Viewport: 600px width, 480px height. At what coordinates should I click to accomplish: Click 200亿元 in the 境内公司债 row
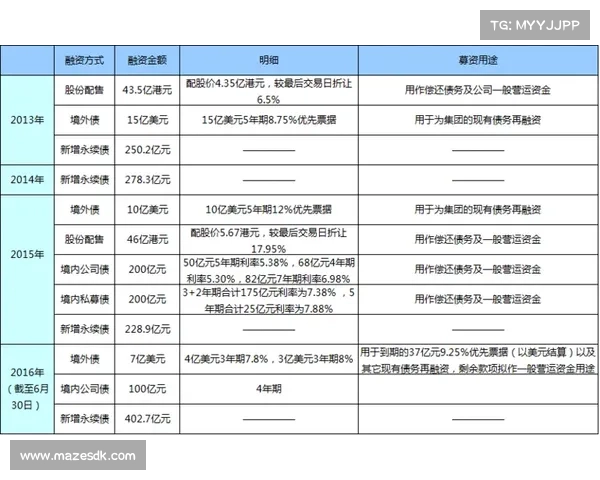[x=147, y=269]
